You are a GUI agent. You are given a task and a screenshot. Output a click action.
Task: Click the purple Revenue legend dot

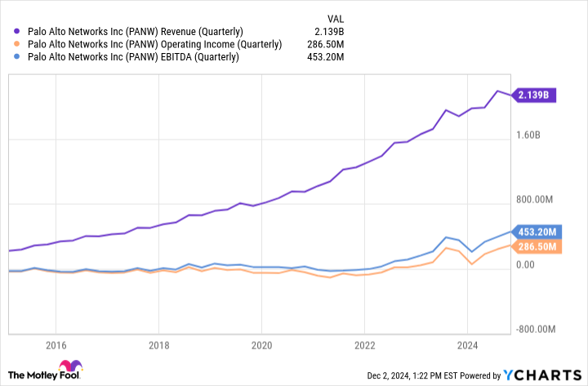click(x=16, y=32)
